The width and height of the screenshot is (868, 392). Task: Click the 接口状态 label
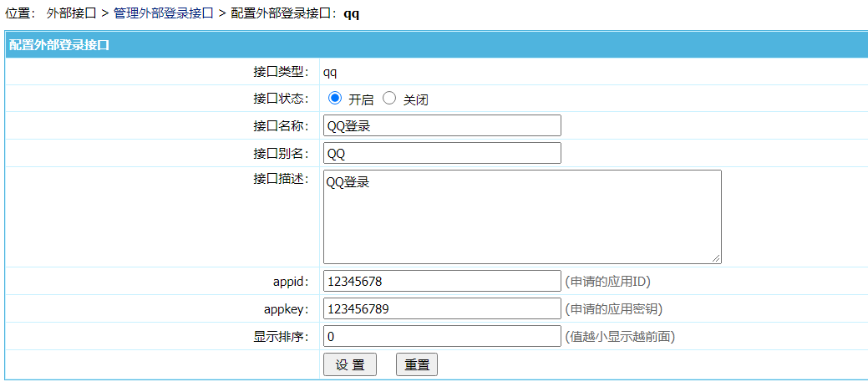click(281, 99)
